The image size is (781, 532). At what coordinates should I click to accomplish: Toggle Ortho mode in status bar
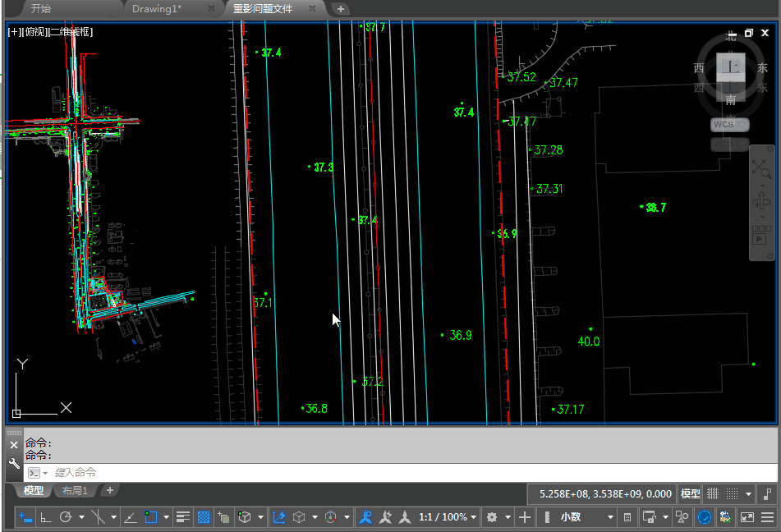click(46, 517)
